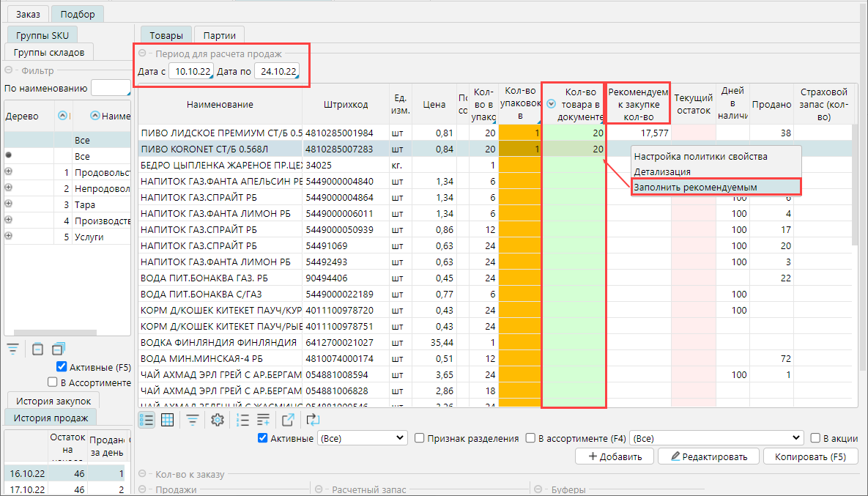Click the numbered list icon in toolbar
Screen dimensions: 868x496
coord(243,420)
